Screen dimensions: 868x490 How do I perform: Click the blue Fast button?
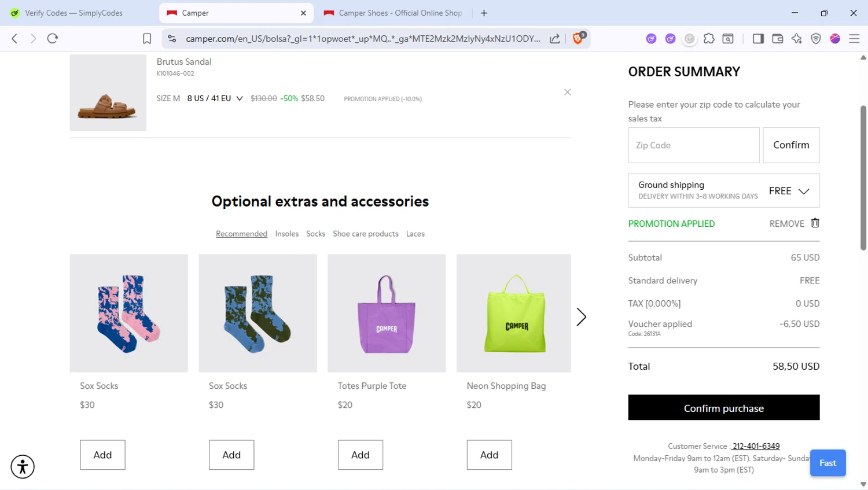(x=827, y=463)
